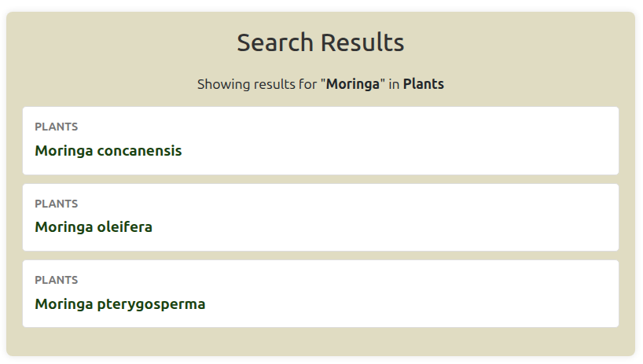643x364 pixels.
Task: Click the PLANTS label above Moringa oleifera
Action: tap(57, 204)
